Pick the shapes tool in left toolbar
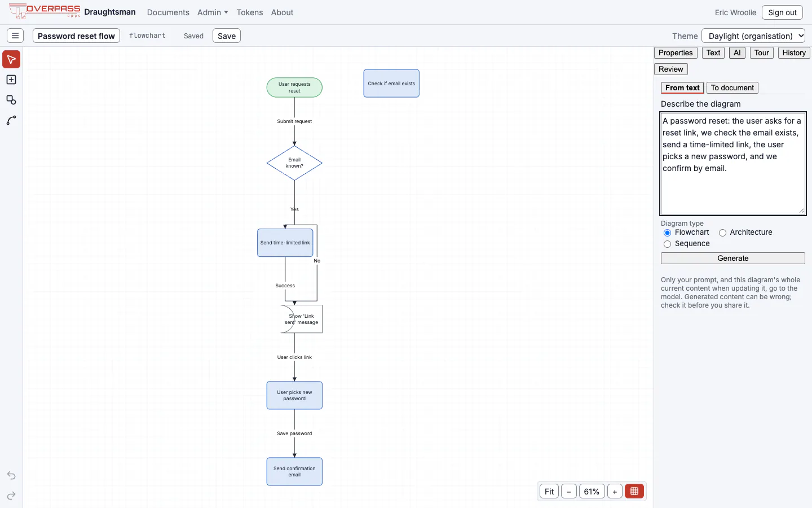The width and height of the screenshot is (812, 508). (11, 100)
